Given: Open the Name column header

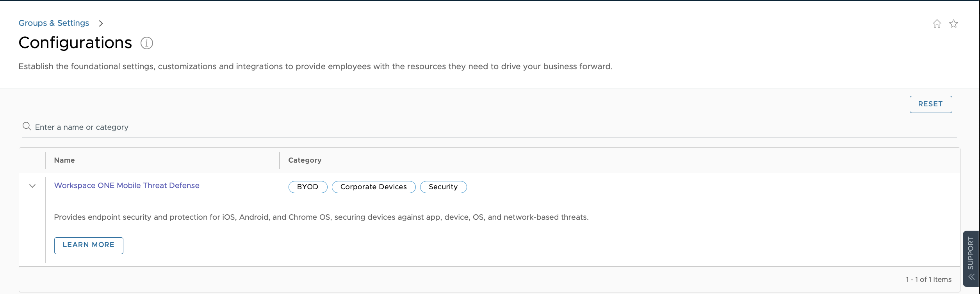Looking at the screenshot, I should (x=64, y=160).
